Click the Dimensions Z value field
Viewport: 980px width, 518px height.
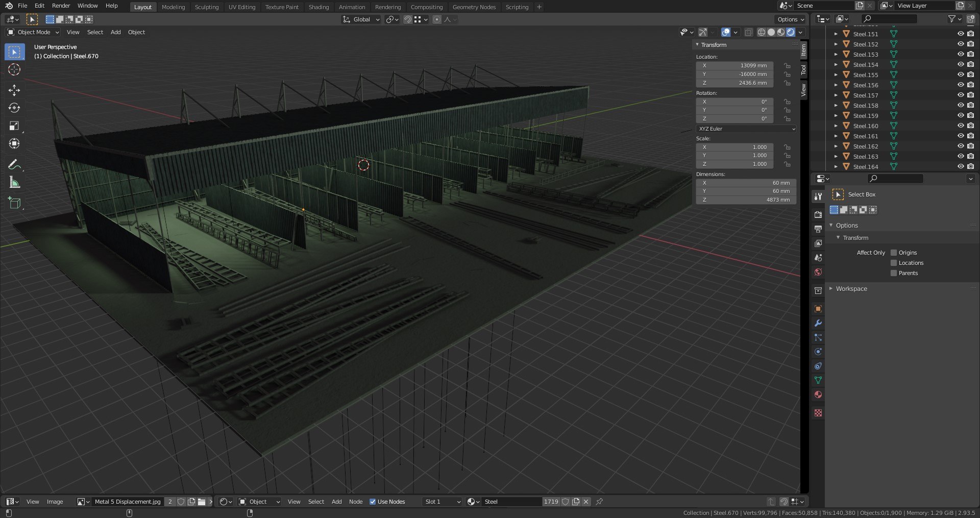(746, 200)
